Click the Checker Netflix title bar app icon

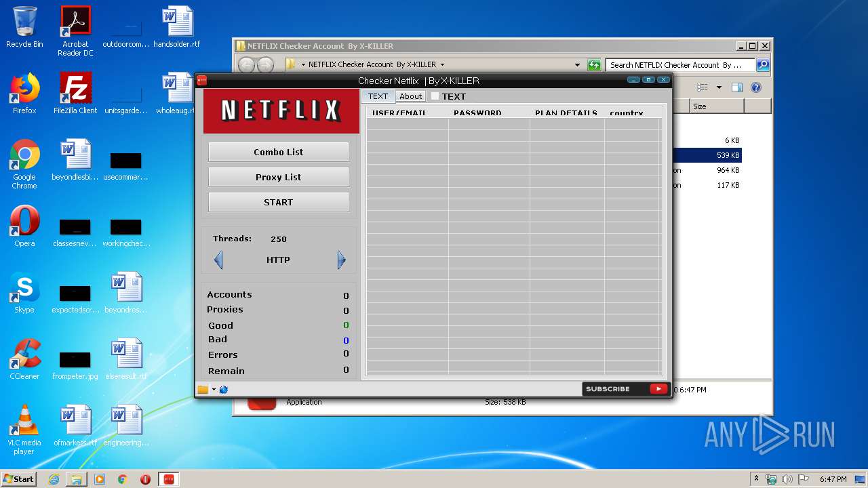click(x=201, y=80)
